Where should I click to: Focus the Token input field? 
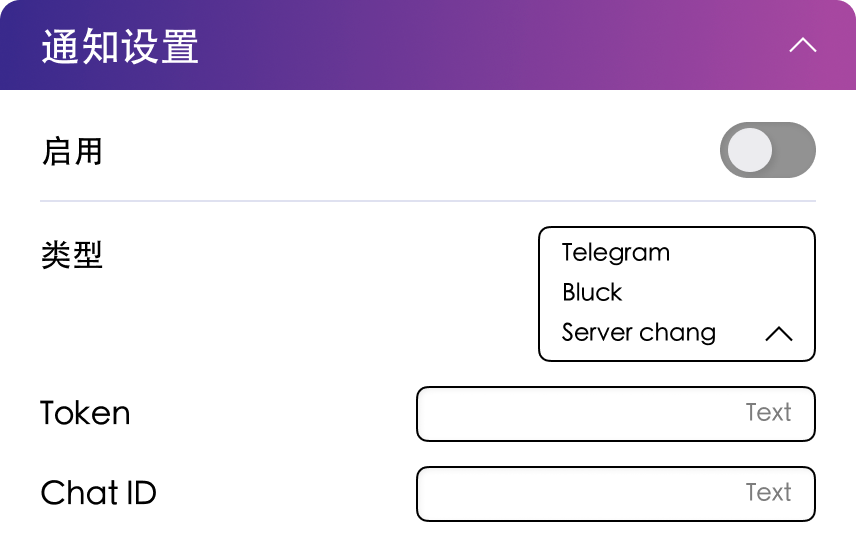coord(580,413)
